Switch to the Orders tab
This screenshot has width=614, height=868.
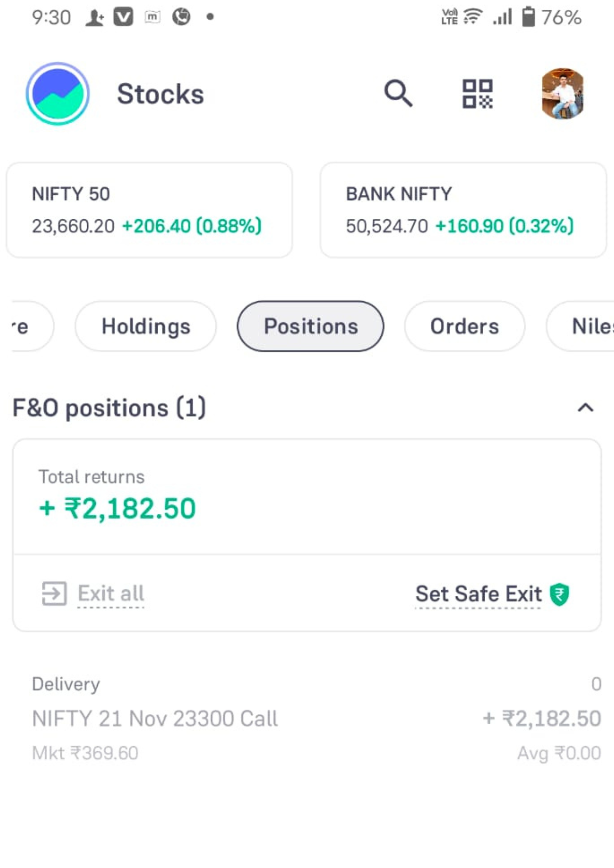point(465,326)
